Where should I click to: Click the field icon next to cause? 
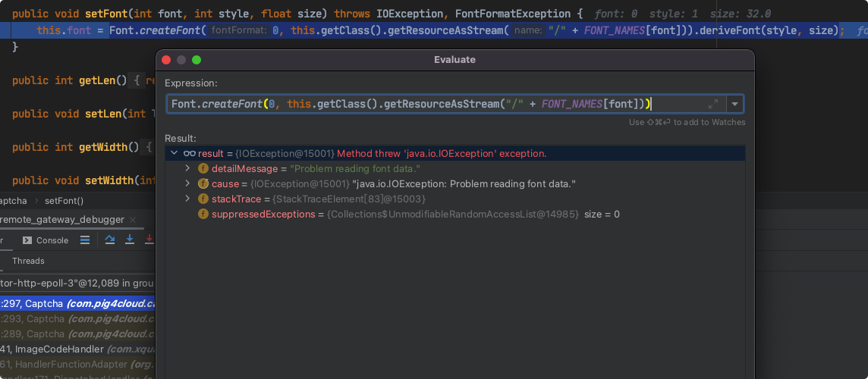203,183
